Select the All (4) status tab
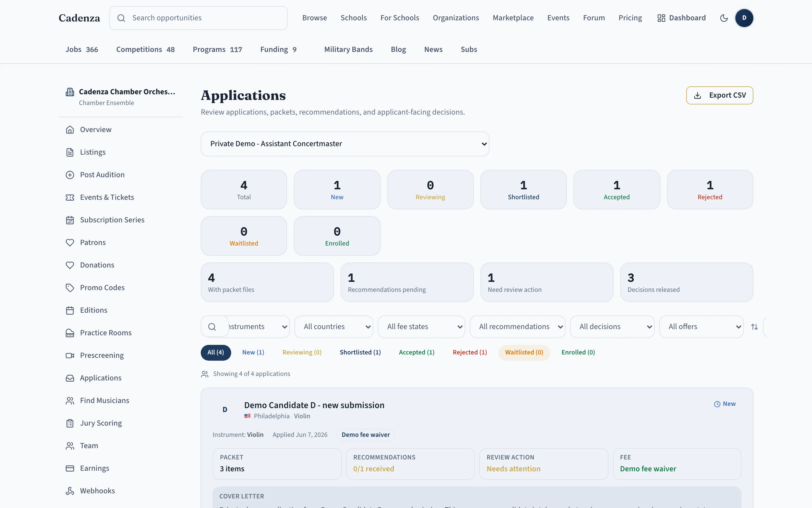Image resolution: width=812 pixels, height=508 pixels. [x=216, y=352]
